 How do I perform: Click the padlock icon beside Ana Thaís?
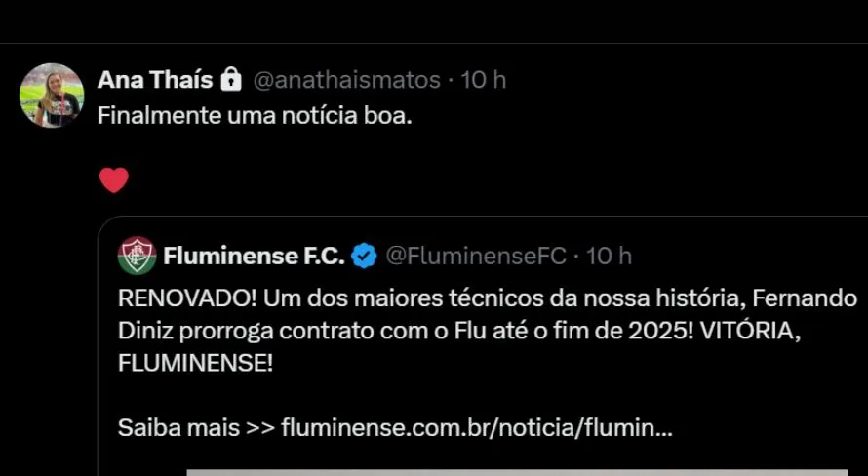tap(230, 79)
